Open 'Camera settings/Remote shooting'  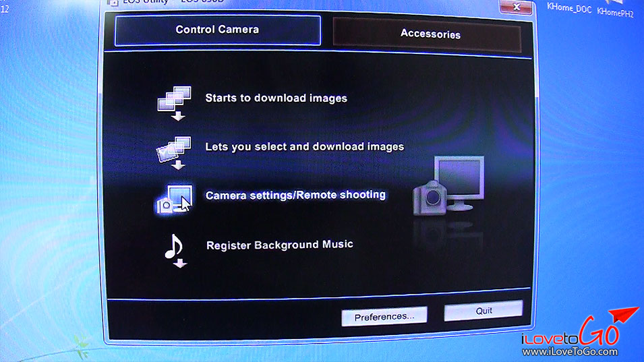click(295, 195)
